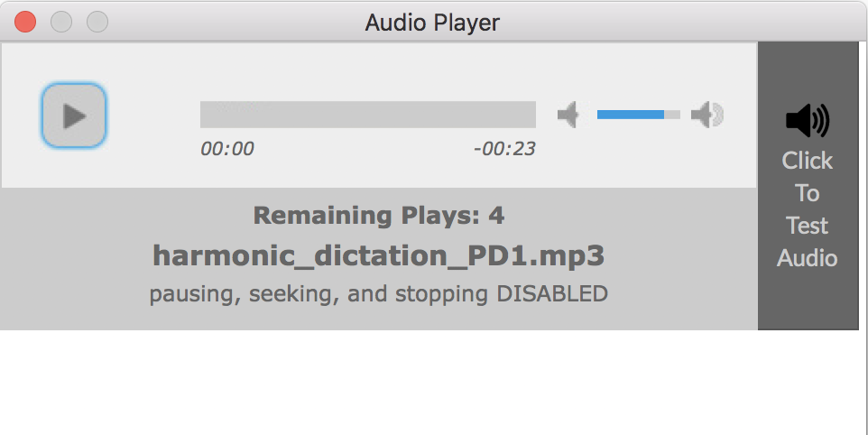Viewport: 868px width, 435px height.
Task: Close the Audio Player window
Action: [x=25, y=23]
